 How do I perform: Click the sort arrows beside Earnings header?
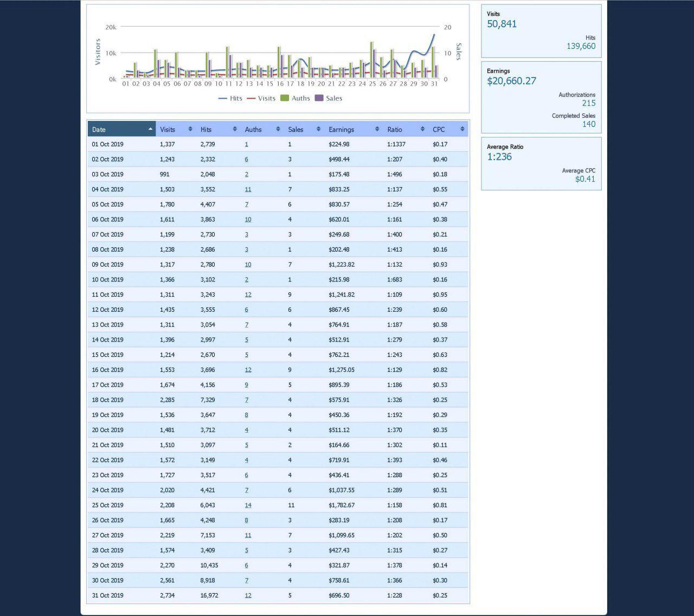pos(377,129)
